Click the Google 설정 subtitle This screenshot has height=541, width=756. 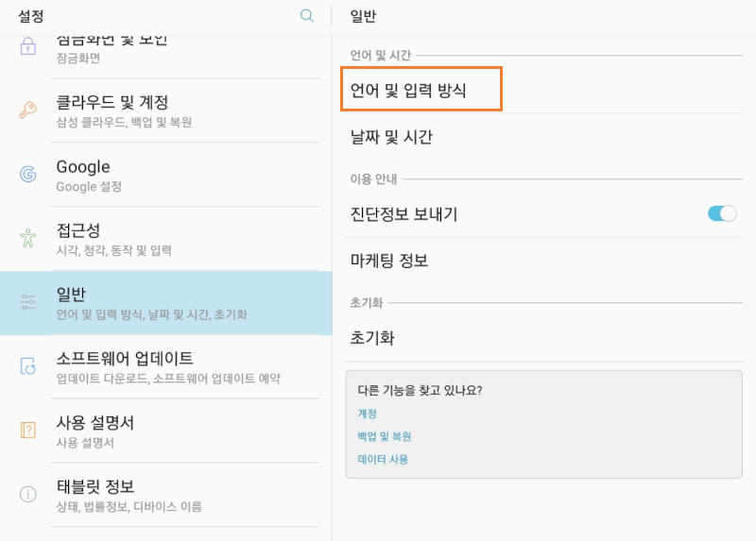(89, 186)
